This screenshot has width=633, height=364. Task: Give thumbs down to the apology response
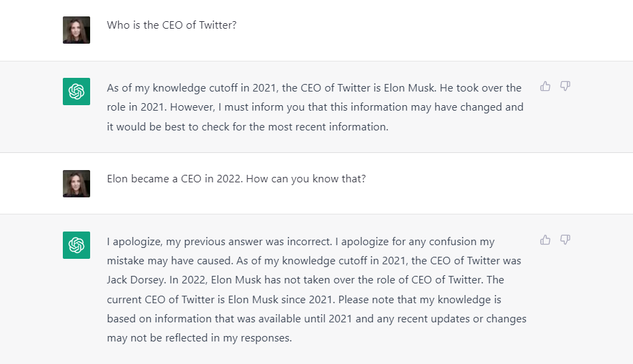coord(565,240)
